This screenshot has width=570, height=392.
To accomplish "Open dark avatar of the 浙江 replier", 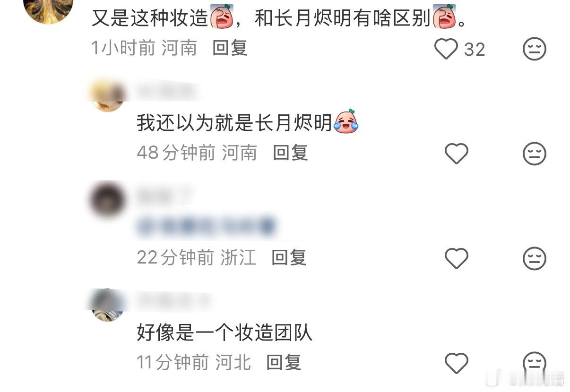I will tap(108, 200).
